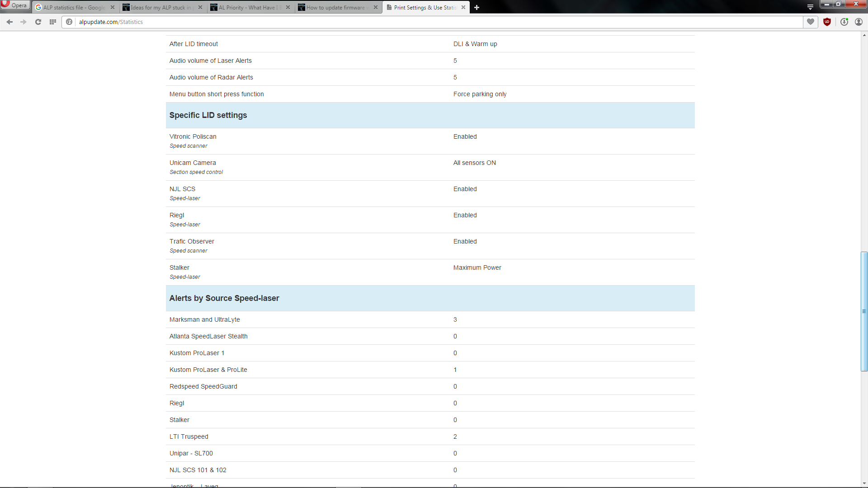Click the browser back arrow
This screenshot has height=488, width=868.
[9, 22]
